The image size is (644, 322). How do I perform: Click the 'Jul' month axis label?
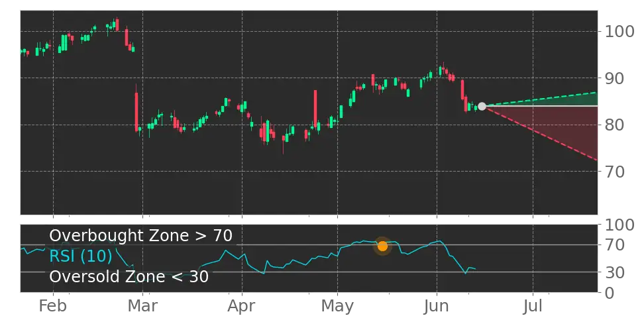click(533, 306)
